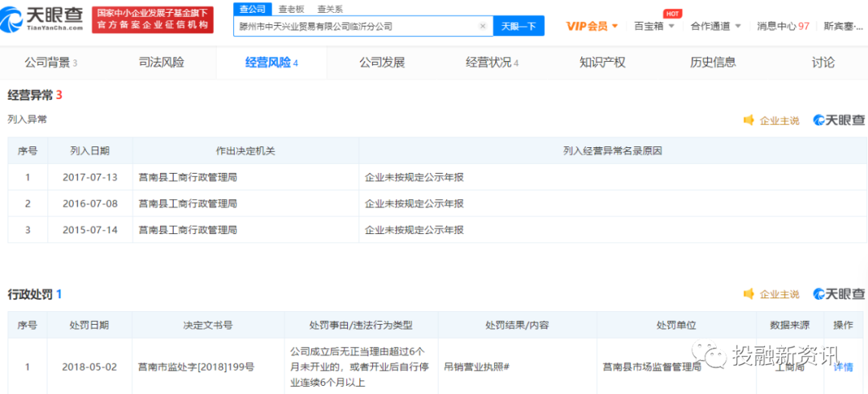Switch to the 查老板 search tab
The height and width of the screenshot is (394, 868).
[x=291, y=9]
